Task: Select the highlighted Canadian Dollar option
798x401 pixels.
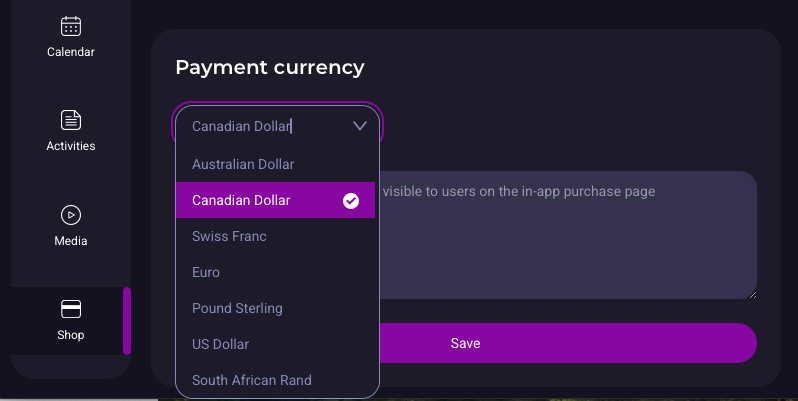Action: [241, 200]
